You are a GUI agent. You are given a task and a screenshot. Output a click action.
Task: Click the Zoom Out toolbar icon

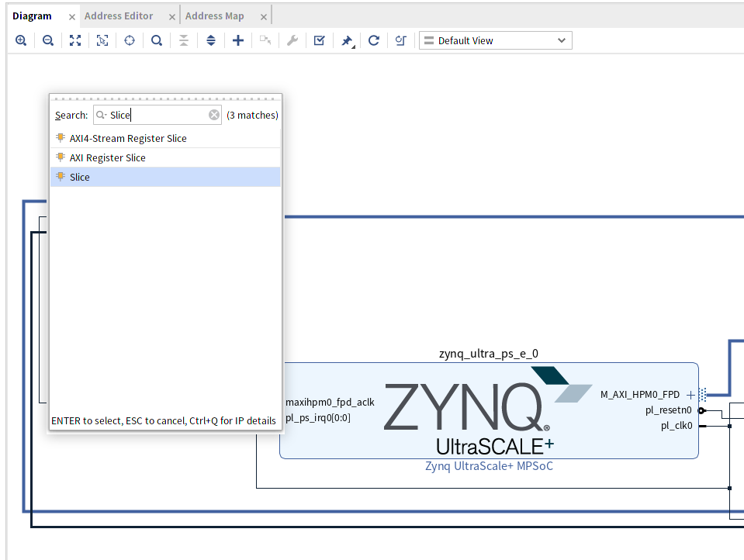[48, 40]
